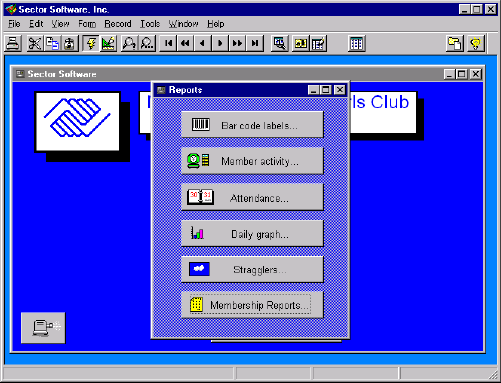Image resolution: width=501 pixels, height=383 pixels.
Task: Click the previous record arrow
Action: 202,43
